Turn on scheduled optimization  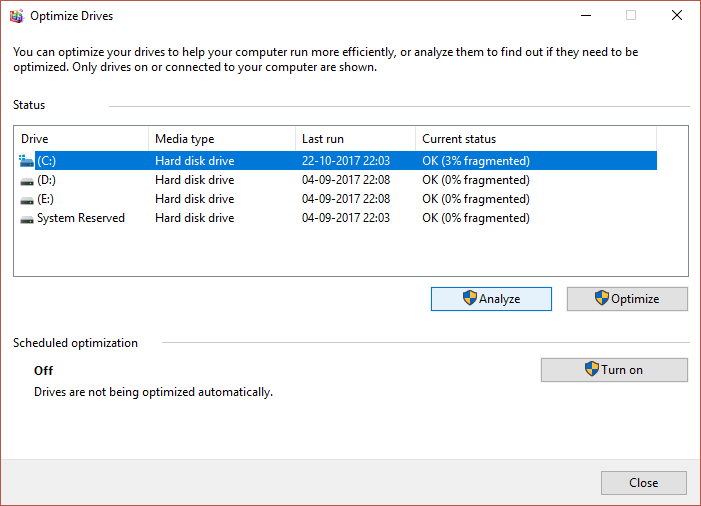[614, 370]
